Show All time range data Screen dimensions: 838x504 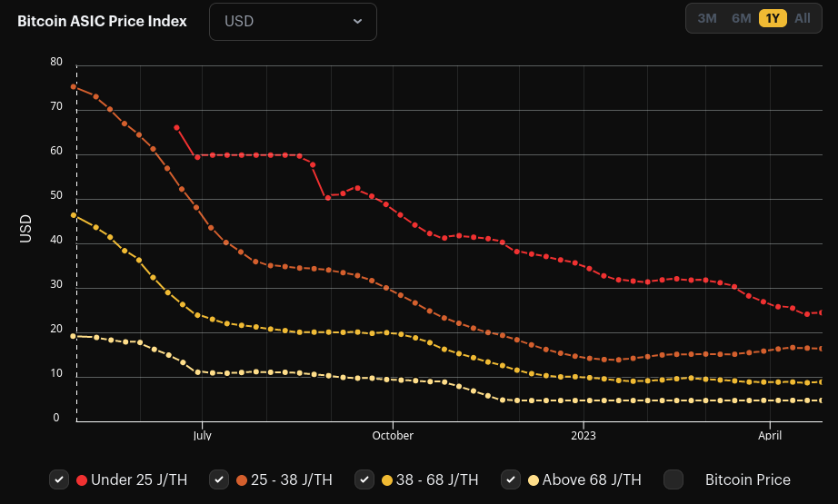tap(803, 19)
